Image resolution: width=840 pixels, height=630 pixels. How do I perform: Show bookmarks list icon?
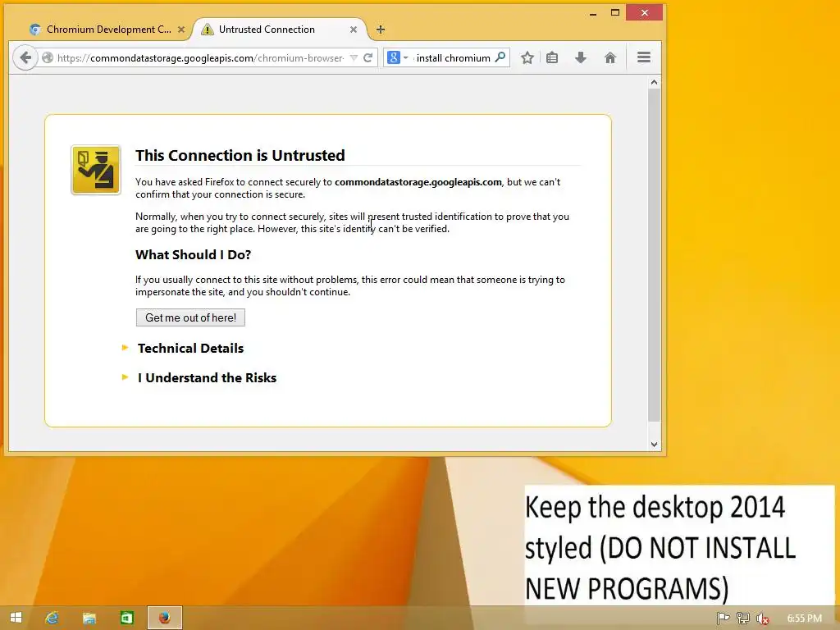[x=552, y=57]
